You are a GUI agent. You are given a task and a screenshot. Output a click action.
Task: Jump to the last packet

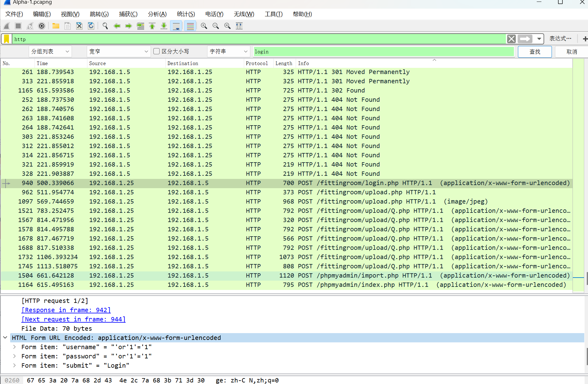(164, 26)
